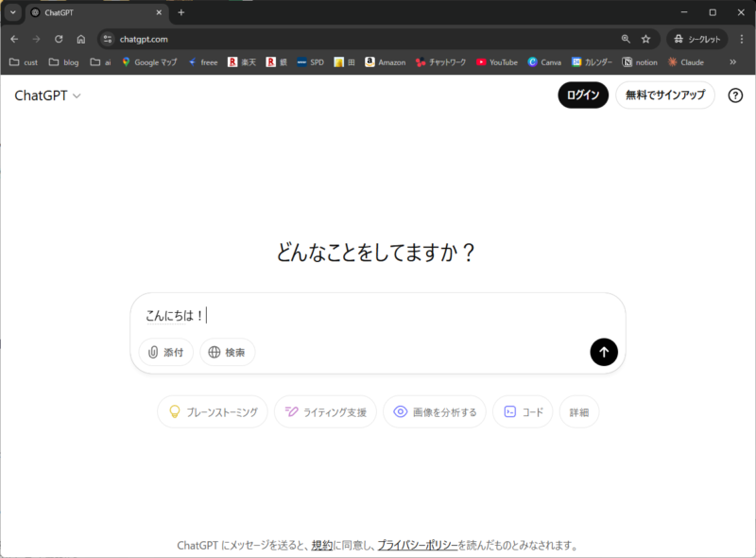Open the 田 bookmark
The height and width of the screenshot is (558, 756).
345,62
